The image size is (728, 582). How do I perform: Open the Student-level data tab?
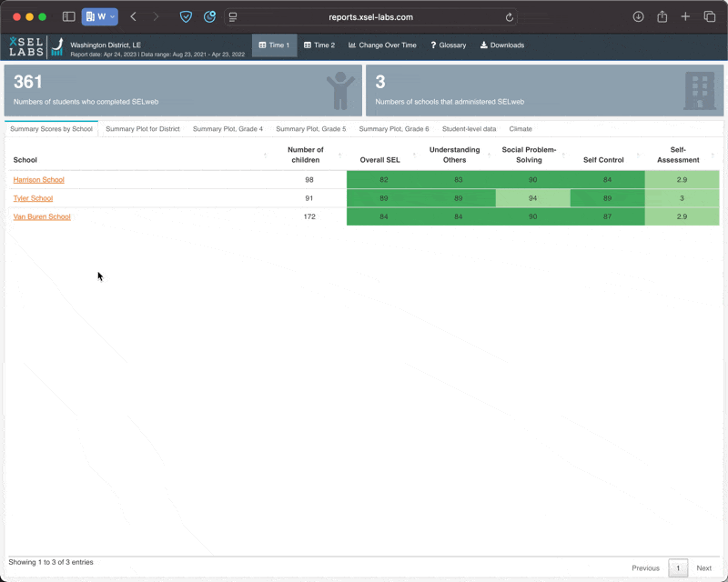(x=469, y=129)
